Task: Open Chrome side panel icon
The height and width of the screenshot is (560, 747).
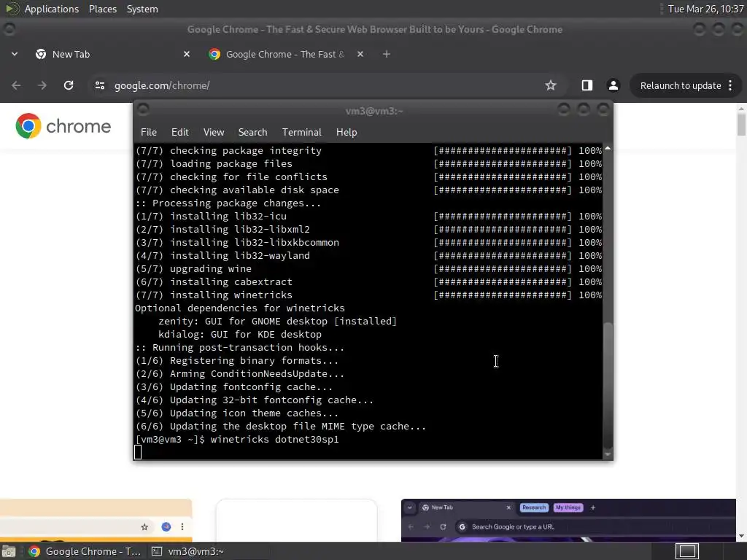Action: coord(587,85)
